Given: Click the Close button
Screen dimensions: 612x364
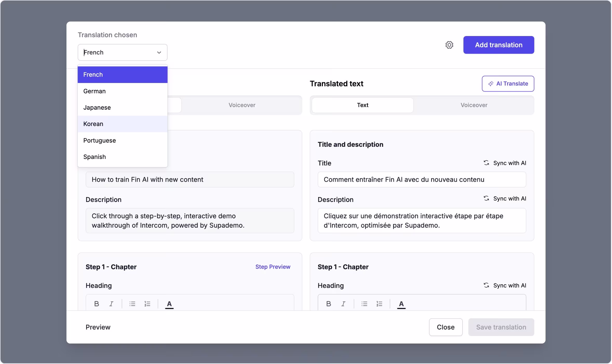Looking at the screenshot, I should 445,327.
